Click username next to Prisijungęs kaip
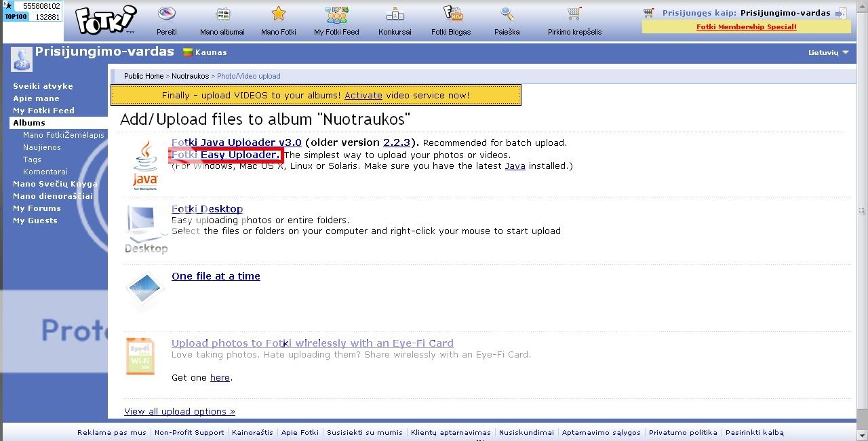The width and height of the screenshot is (868, 441). pyautogui.click(x=785, y=13)
